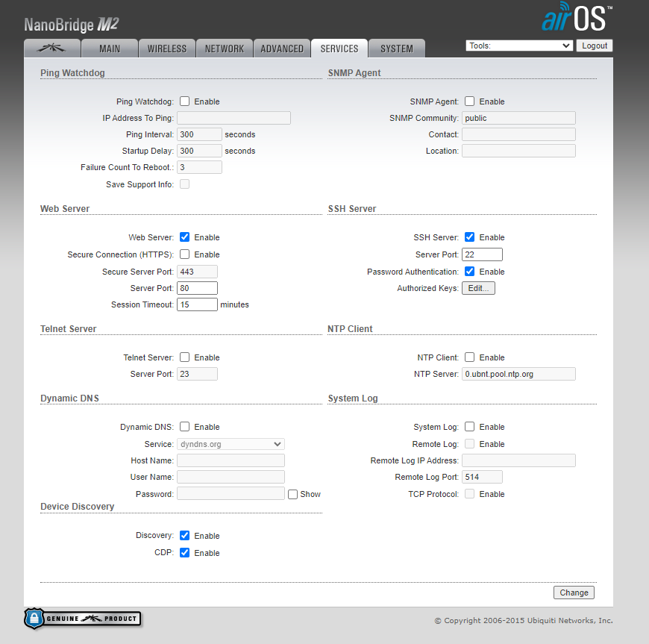Click the Genuine Product badge

pos(82,619)
